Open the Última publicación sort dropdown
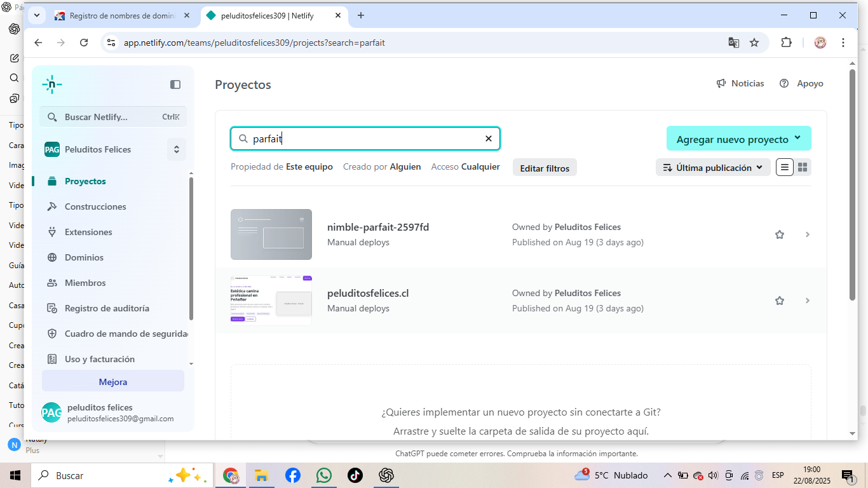Viewport: 868px width, 488px height. coord(713,168)
